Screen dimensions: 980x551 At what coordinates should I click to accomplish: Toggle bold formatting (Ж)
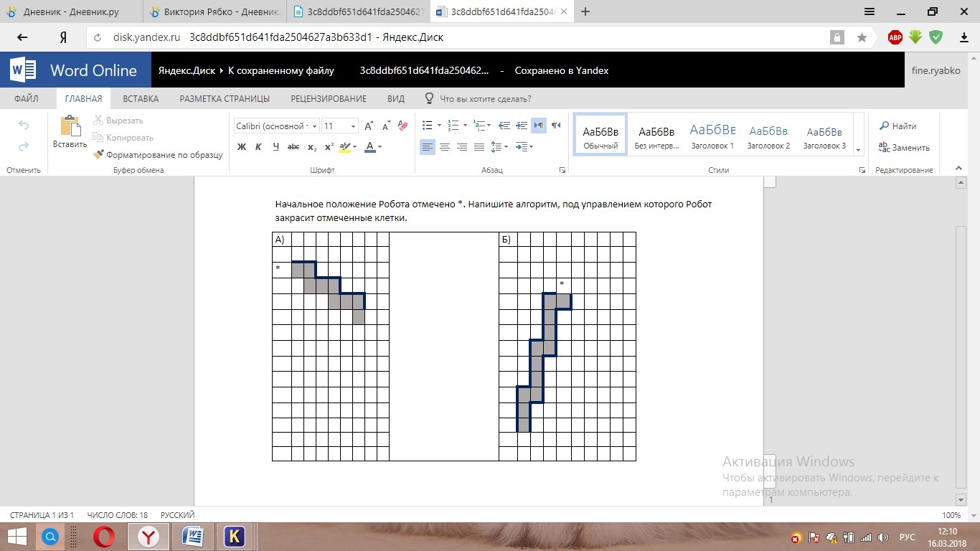[x=242, y=147]
